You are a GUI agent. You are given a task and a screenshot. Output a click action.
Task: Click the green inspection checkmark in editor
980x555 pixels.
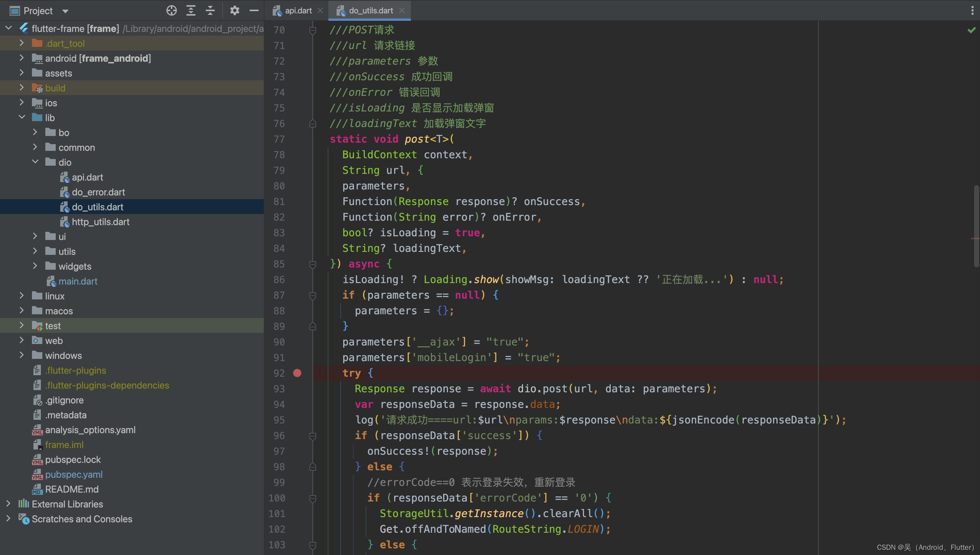click(971, 30)
